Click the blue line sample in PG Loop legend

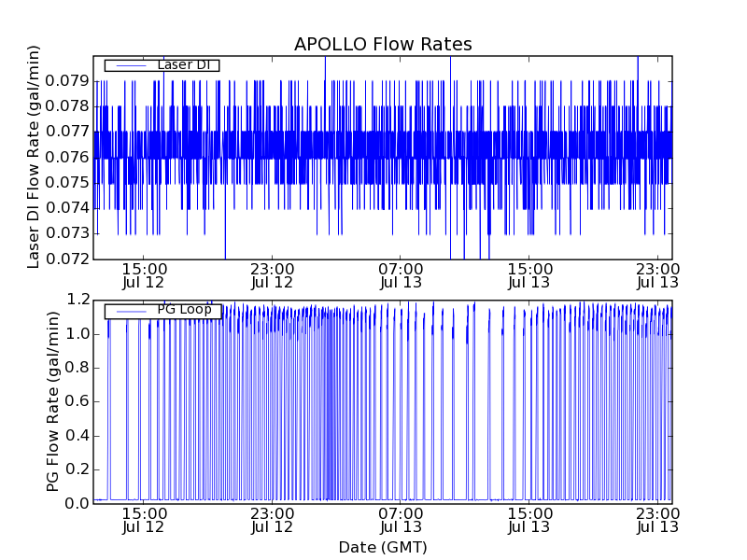click(131, 312)
